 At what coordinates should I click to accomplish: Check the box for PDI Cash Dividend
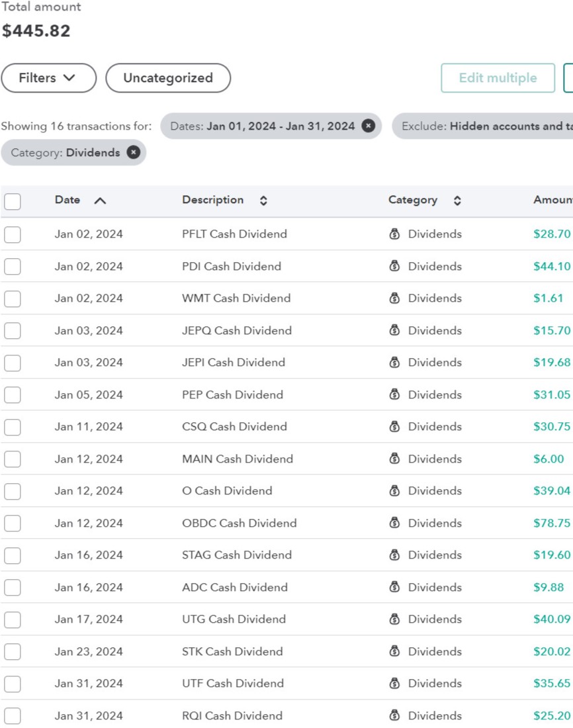13,266
